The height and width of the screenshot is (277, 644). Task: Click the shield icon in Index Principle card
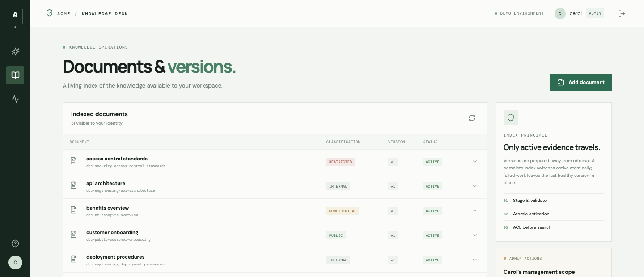pyautogui.click(x=511, y=118)
